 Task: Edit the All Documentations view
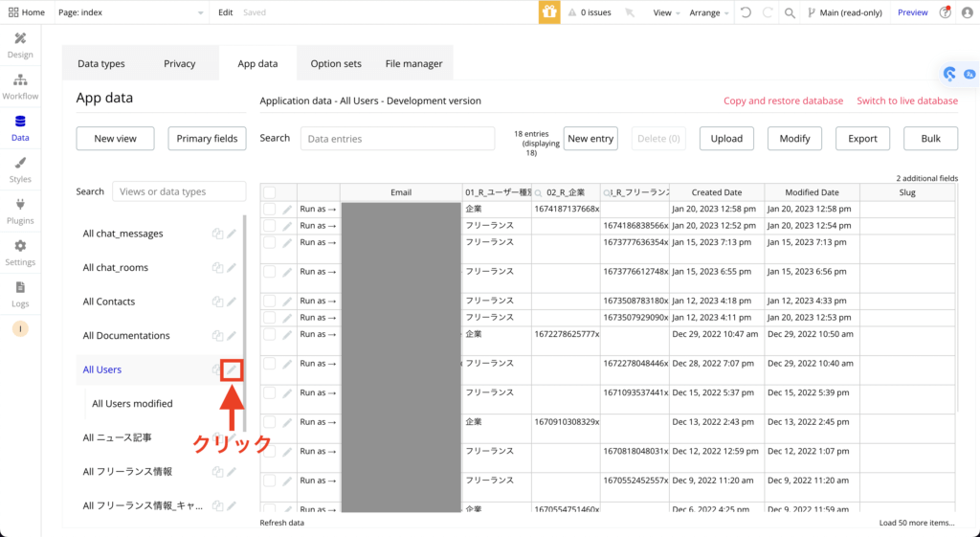click(232, 336)
